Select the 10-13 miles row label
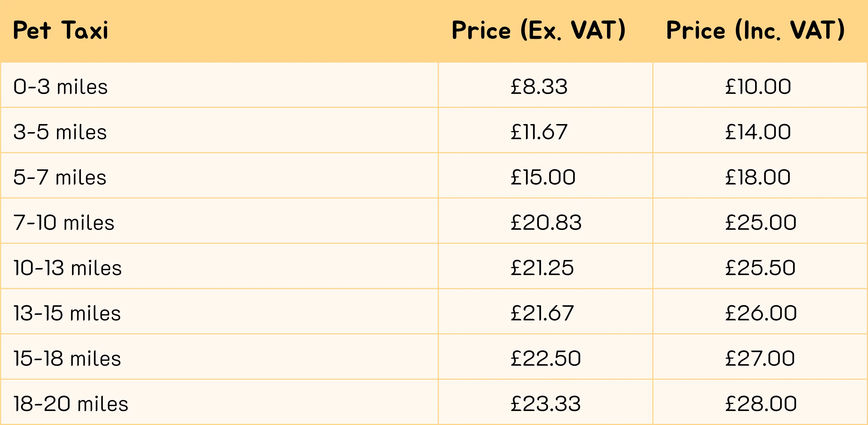 click(x=67, y=268)
